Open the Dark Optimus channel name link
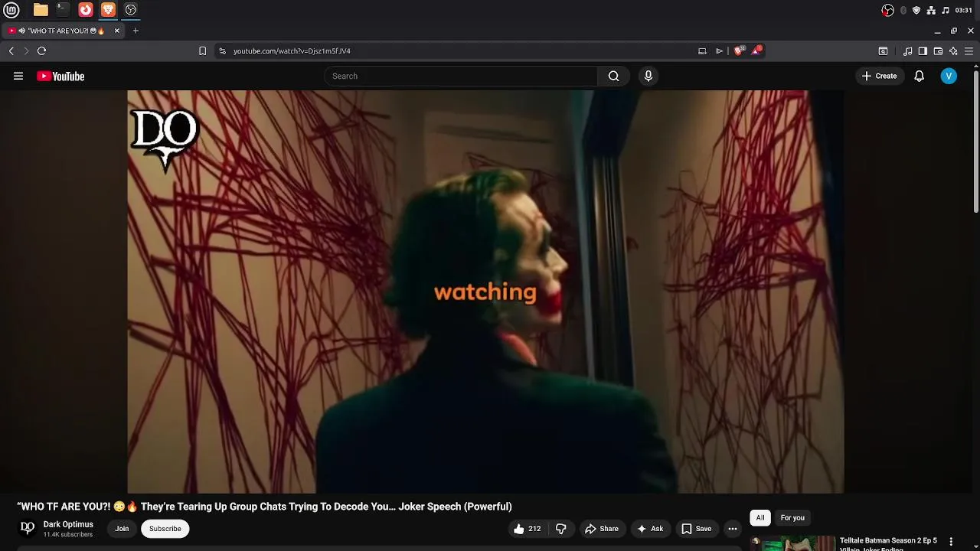The width and height of the screenshot is (980, 551). [x=68, y=524]
